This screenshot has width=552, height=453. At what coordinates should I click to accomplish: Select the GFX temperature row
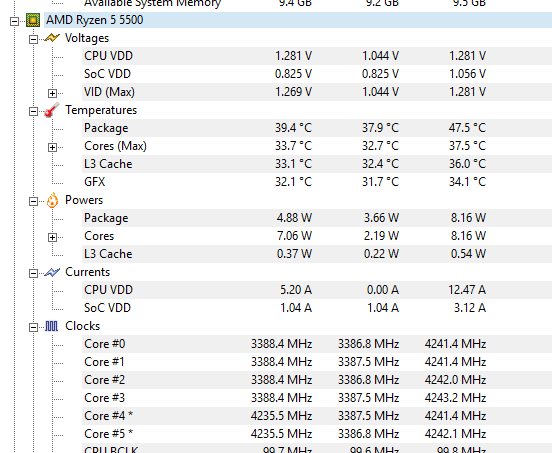(x=317, y=182)
